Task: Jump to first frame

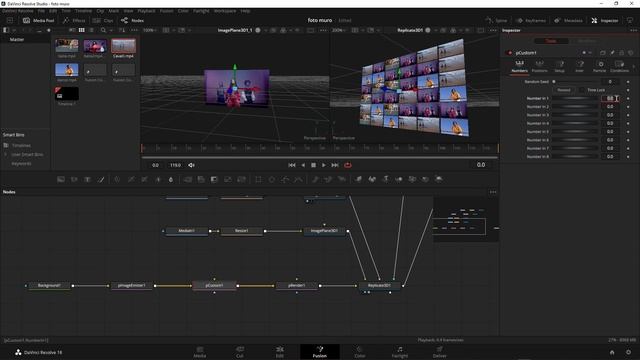Action: [x=292, y=165]
